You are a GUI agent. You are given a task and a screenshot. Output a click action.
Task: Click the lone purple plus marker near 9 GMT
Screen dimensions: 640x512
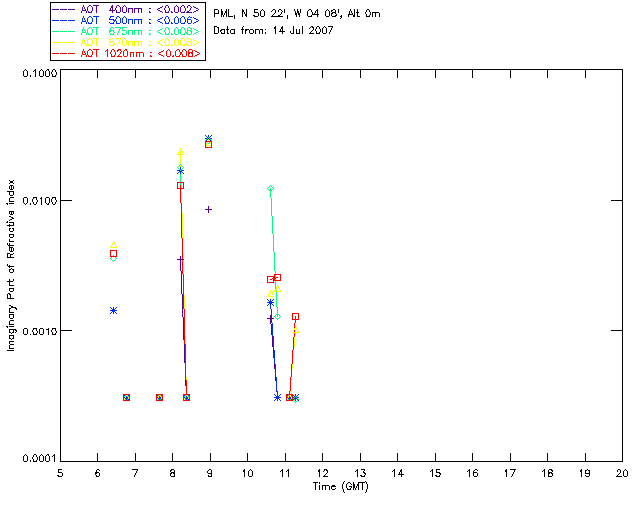(209, 210)
